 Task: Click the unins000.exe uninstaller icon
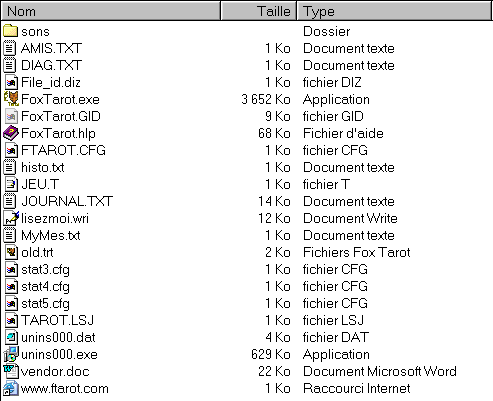click(11, 354)
